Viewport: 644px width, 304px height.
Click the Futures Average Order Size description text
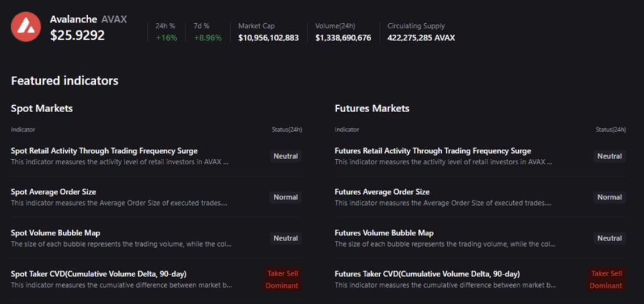click(443, 203)
